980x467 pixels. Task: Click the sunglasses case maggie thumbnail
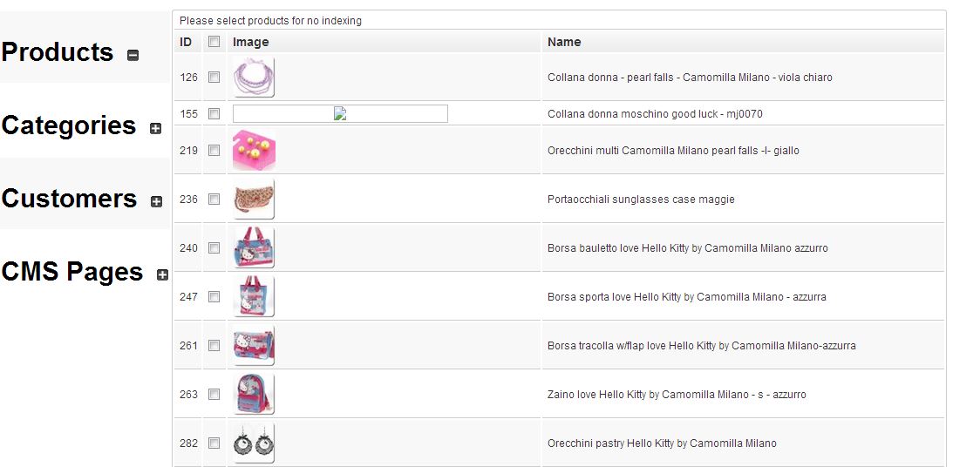point(254,200)
